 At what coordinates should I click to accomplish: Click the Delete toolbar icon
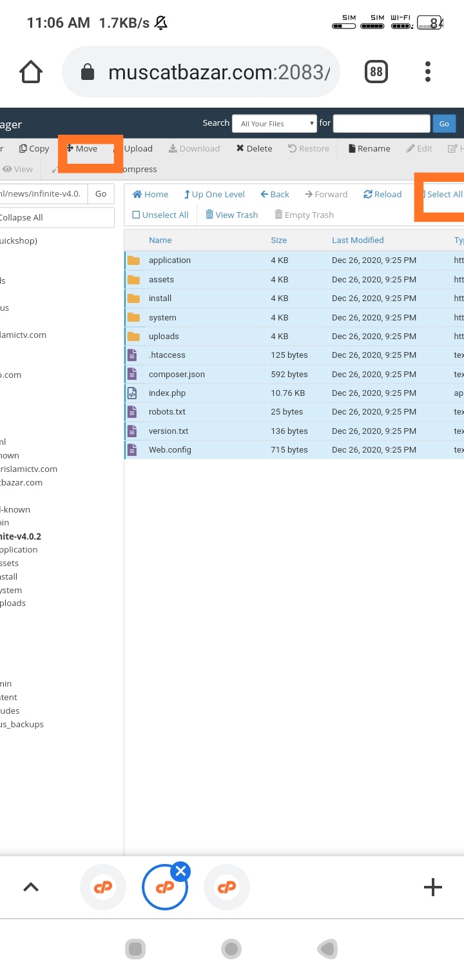240,148
